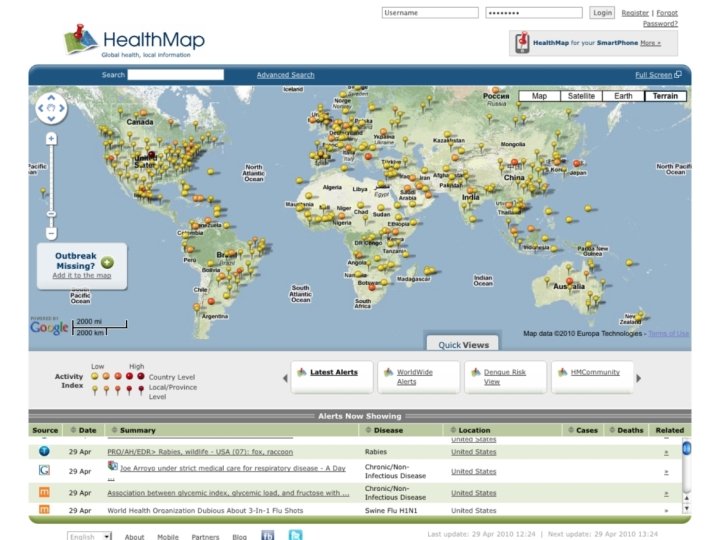
Task: Open Terms of Use map link
Action: [669, 333]
